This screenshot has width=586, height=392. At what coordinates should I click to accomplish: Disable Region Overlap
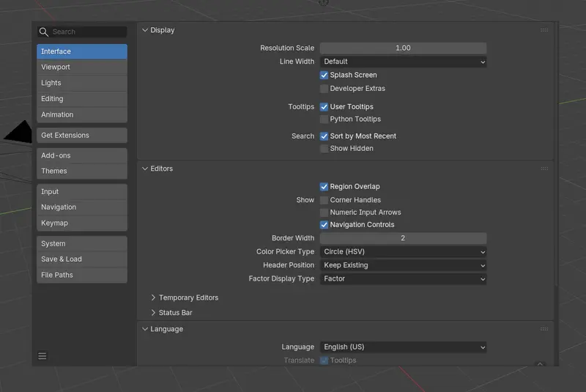[x=324, y=186]
